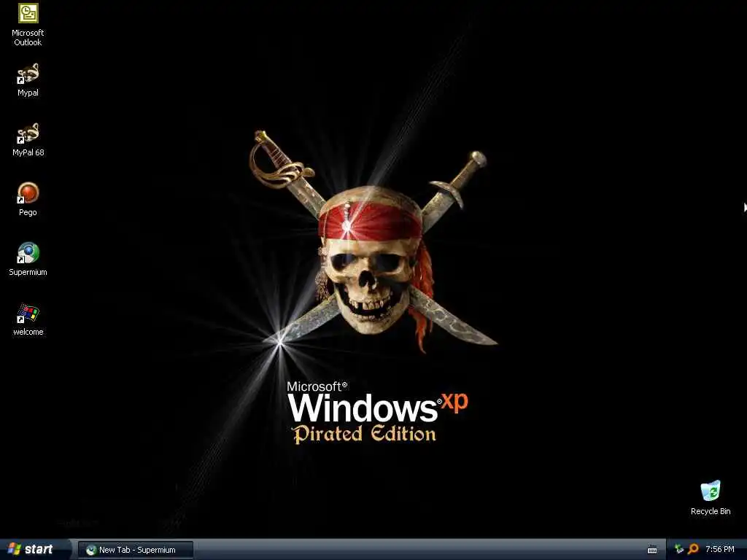Click the orange magnifier tray icon
747x560 pixels.
(693, 550)
